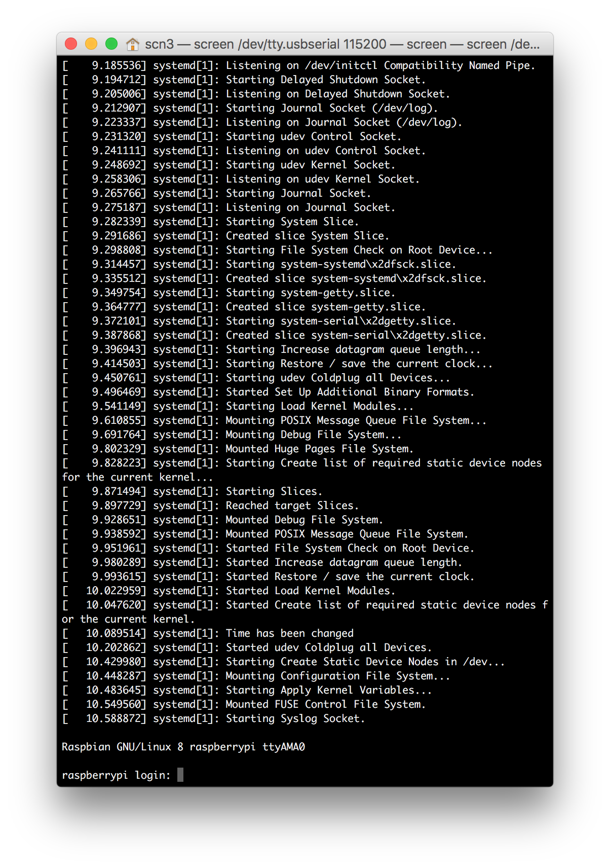Click the Mounting Configuration File System line

256,676
